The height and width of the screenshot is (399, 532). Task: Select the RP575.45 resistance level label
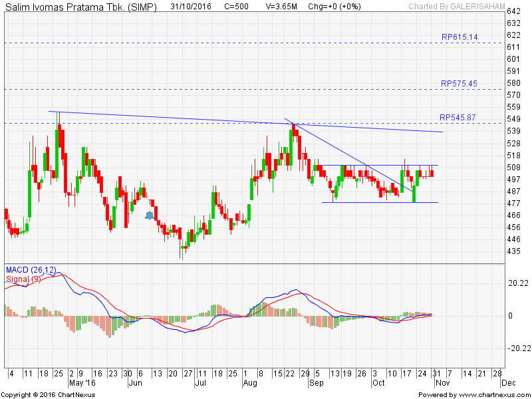coord(460,84)
